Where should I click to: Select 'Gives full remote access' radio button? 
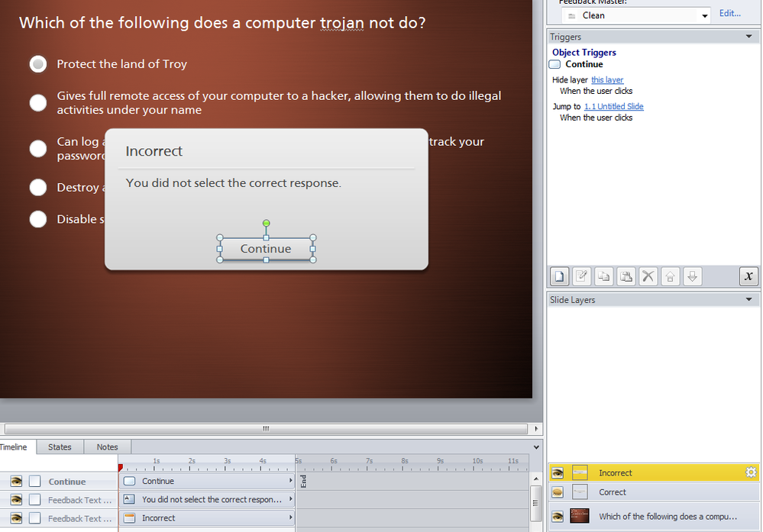tap(38, 102)
